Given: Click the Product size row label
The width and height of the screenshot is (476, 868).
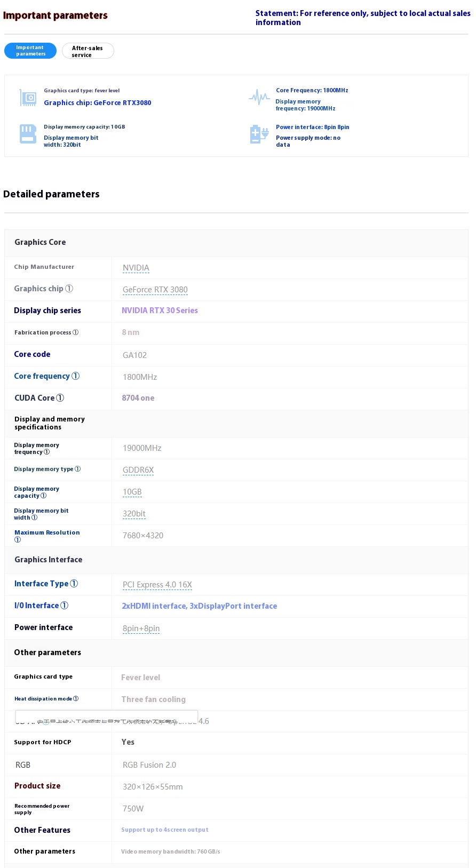Looking at the screenshot, I should pos(37,786).
